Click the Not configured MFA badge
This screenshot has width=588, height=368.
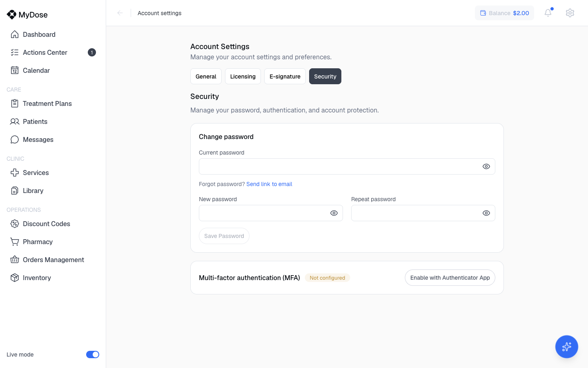pos(327,278)
